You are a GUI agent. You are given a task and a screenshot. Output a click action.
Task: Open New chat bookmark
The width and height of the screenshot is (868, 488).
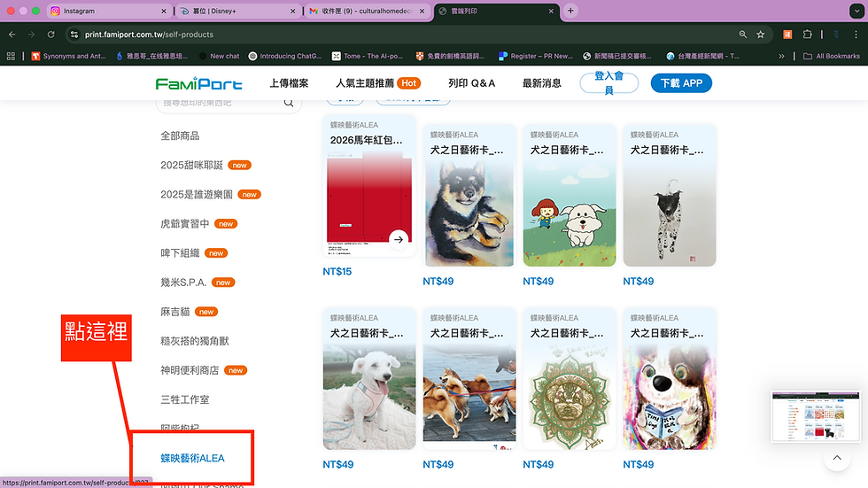(220, 56)
